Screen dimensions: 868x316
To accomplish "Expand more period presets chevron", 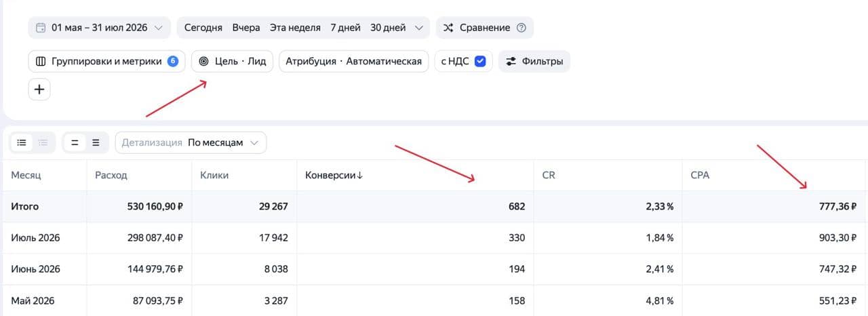I will point(418,28).
